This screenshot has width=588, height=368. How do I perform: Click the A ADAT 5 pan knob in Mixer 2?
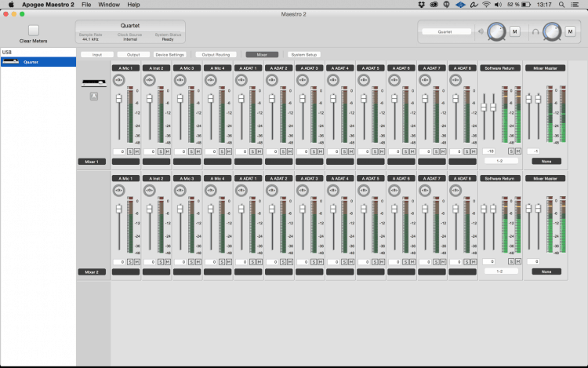(x=363, y=190)
